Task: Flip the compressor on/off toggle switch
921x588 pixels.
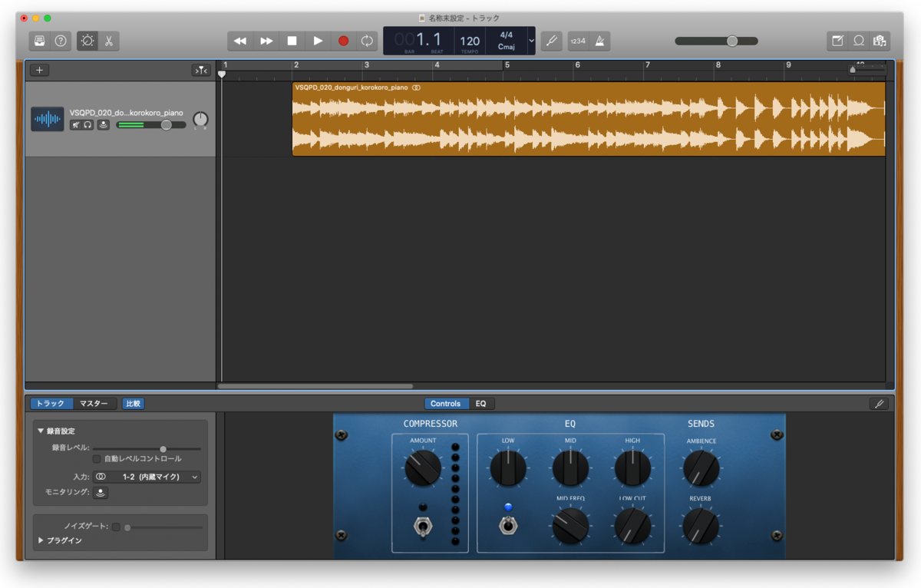Action: [x=423, y=526]
